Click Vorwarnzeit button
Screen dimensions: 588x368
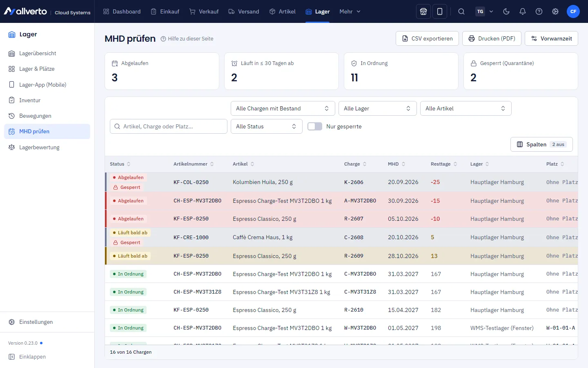click(551, 38)
